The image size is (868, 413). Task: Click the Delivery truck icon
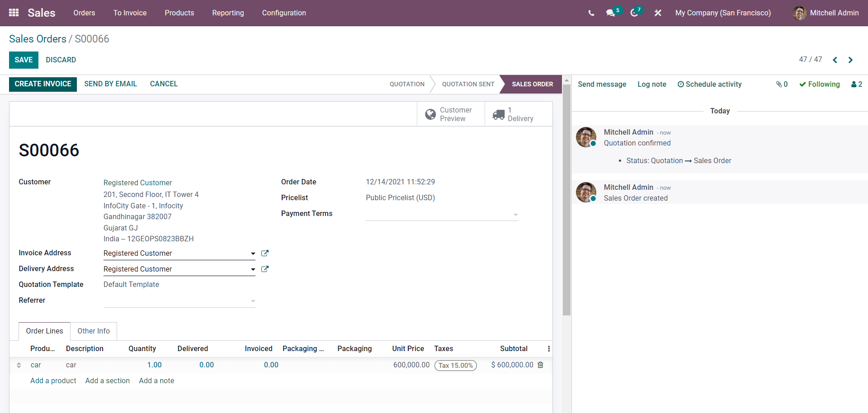click(x=498, y=114)
